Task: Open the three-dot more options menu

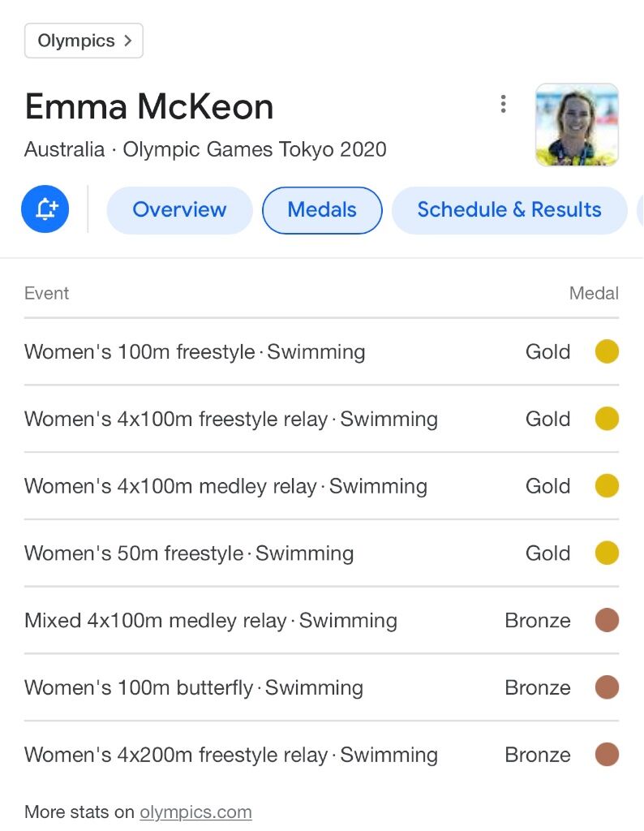Action: click(503, 104)
